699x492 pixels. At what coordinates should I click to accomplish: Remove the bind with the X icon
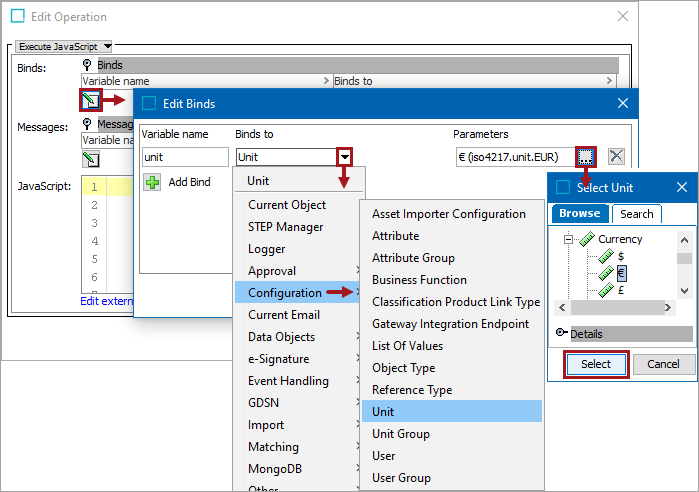[617, 156]
